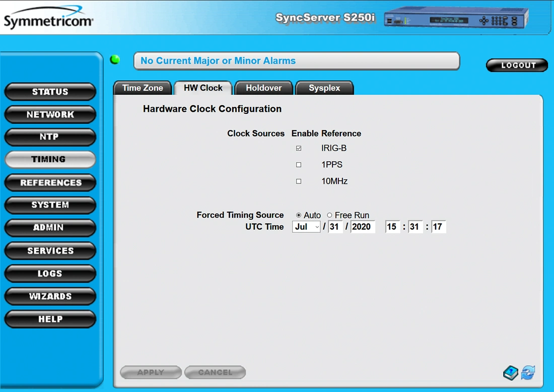Select the TIMING menu
Screen dimensions: 554x392
(x=50, y=159)
